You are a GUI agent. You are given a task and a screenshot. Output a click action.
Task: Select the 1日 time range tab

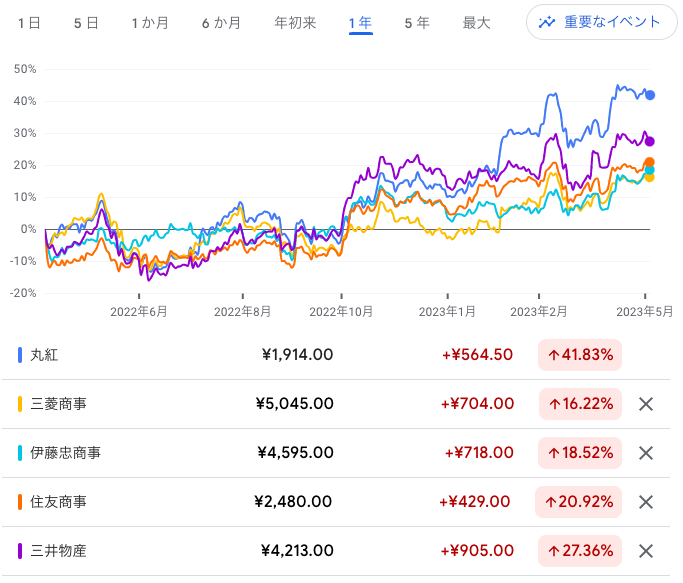tap(29, 23)
